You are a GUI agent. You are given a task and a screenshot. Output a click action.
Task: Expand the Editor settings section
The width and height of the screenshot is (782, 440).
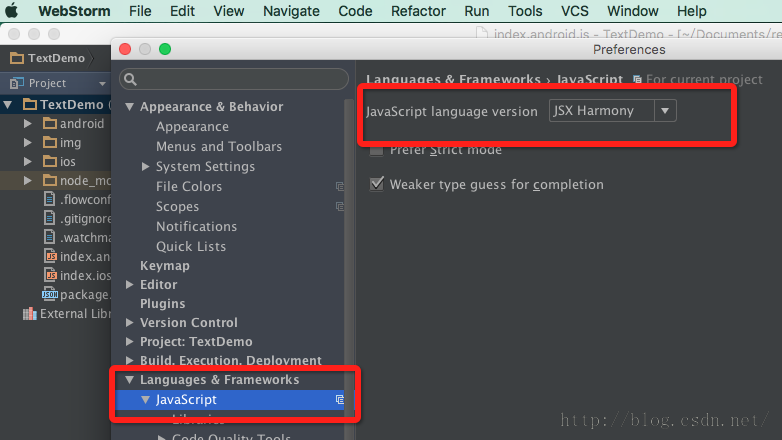(x=129, y=285)
